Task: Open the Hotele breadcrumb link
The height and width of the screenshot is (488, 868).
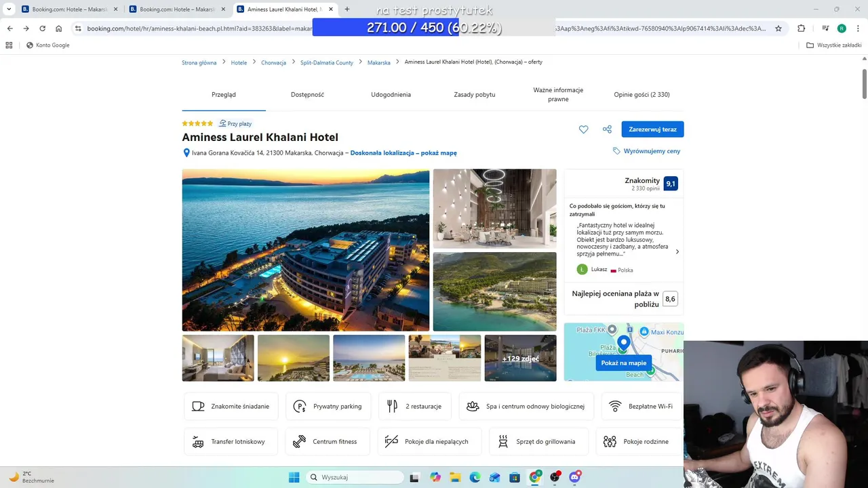Action: coord(239,62)
